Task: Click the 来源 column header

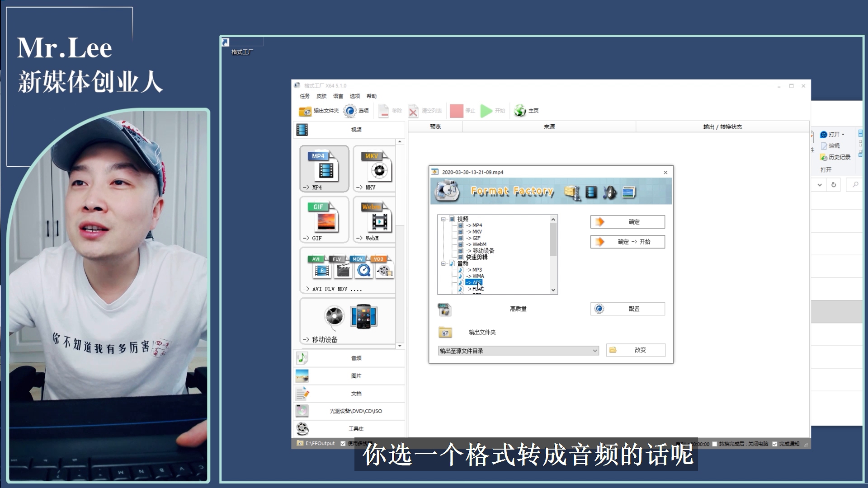Action: click(x=549, y=127)
